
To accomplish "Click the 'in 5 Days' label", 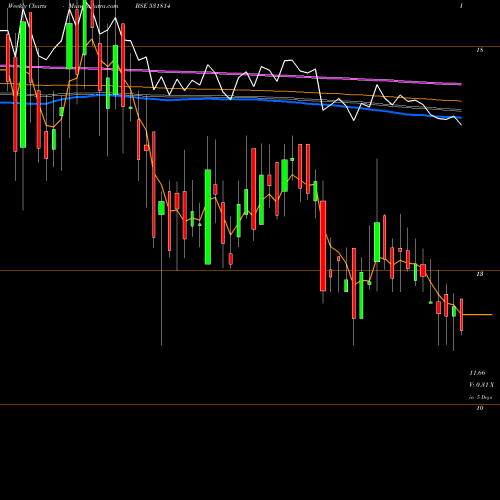I will pyautogui.click(x=480, y=397).
